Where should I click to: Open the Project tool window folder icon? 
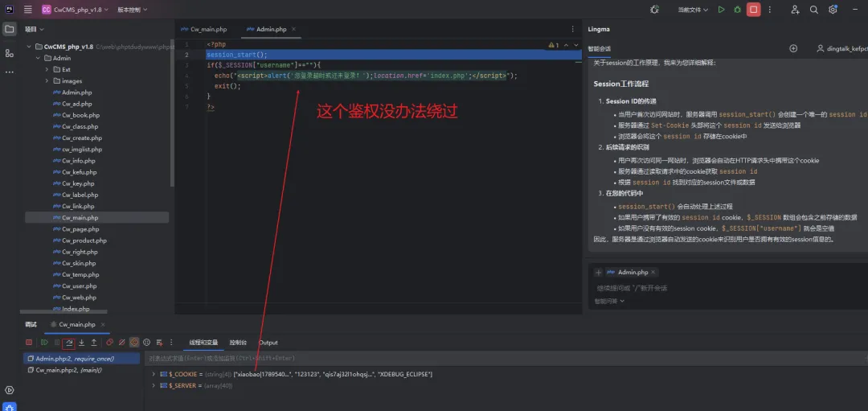tap(10, 29)
